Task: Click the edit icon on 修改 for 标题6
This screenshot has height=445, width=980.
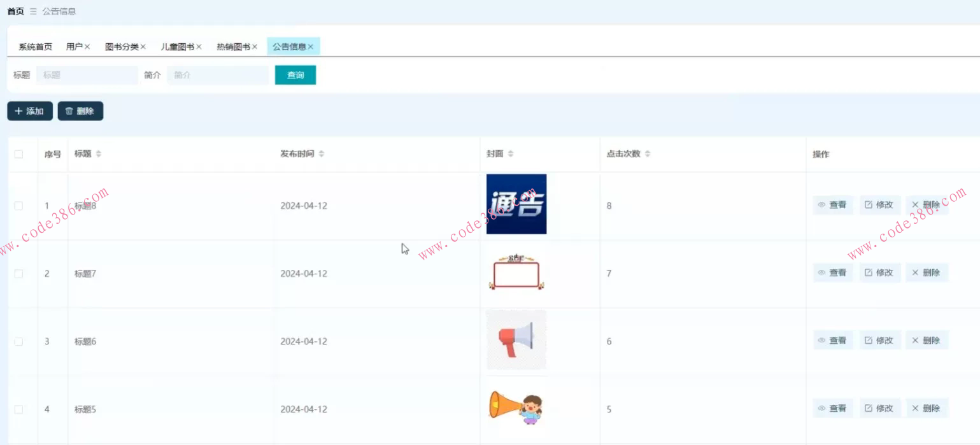Action: (869, 340)
